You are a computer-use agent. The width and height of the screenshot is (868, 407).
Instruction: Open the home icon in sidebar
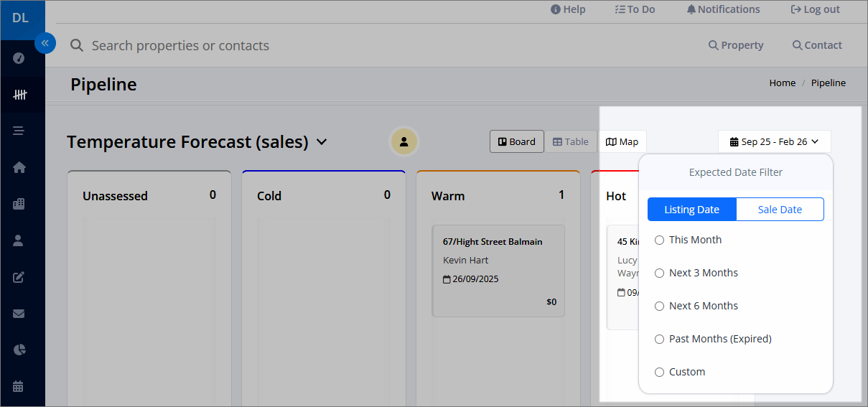(19, 167)
